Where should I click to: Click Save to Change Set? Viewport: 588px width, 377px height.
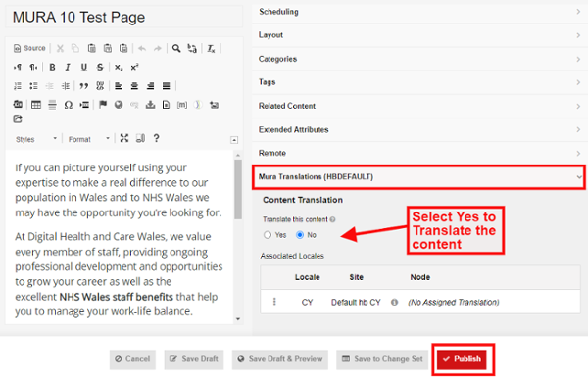point(382,359)
